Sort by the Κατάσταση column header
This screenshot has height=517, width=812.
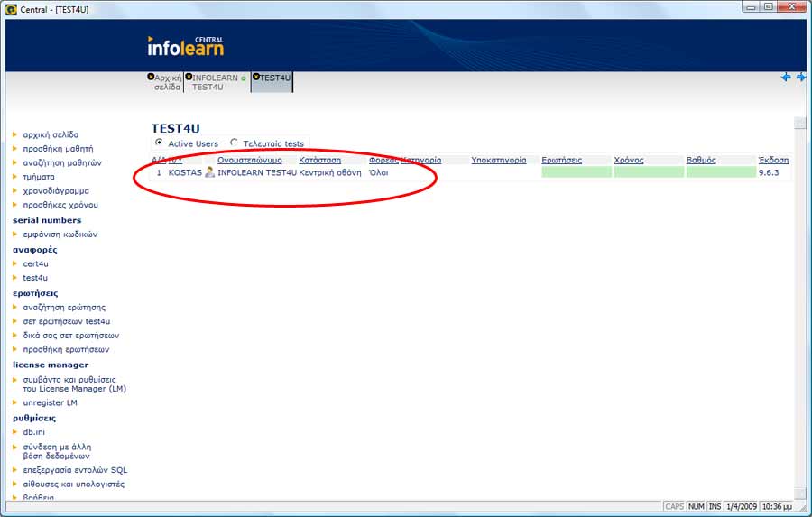click(320, 160)
